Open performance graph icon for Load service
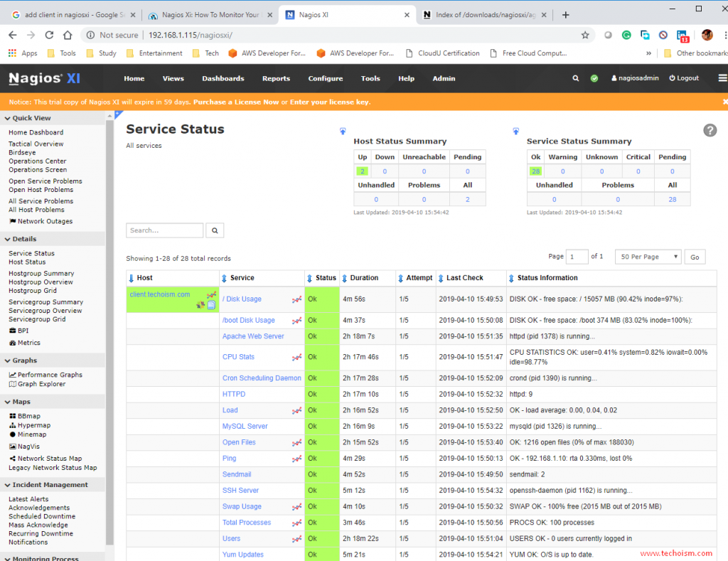The image size is (728, 561). (x=296, y=410)
